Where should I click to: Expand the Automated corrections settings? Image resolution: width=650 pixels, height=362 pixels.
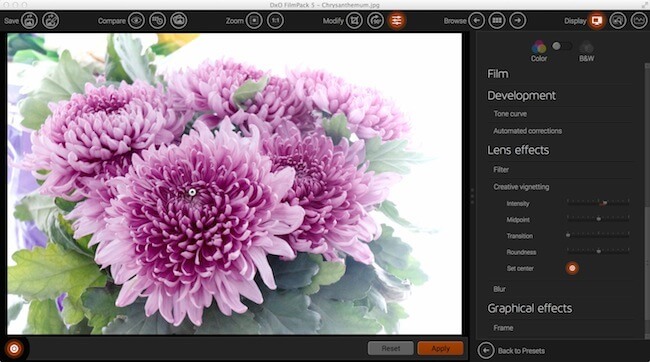coord(527,131)
